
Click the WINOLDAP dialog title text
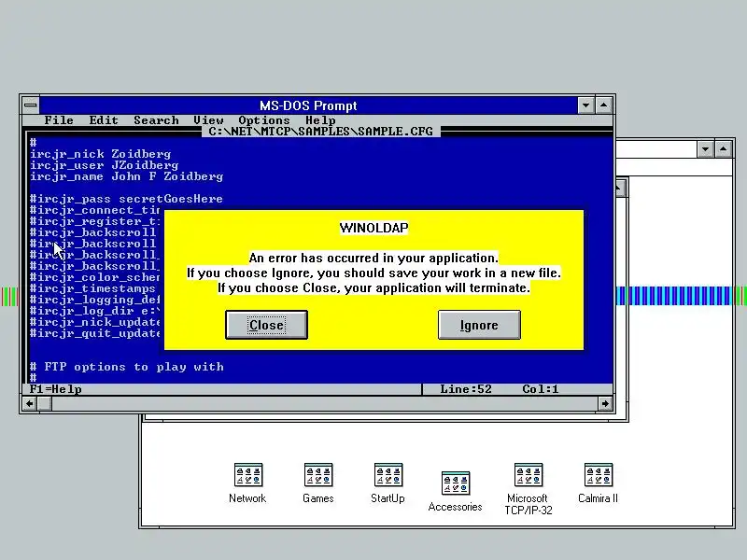point(374,228)
